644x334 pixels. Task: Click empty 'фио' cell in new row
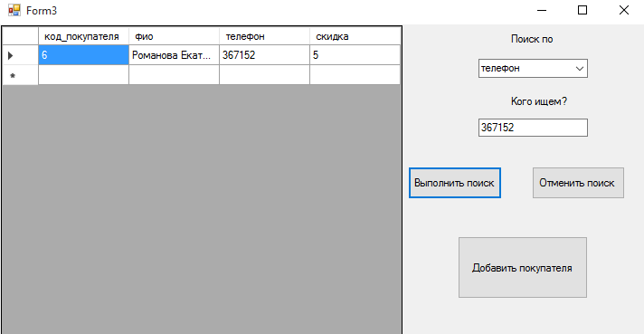[x=175, y=75]
